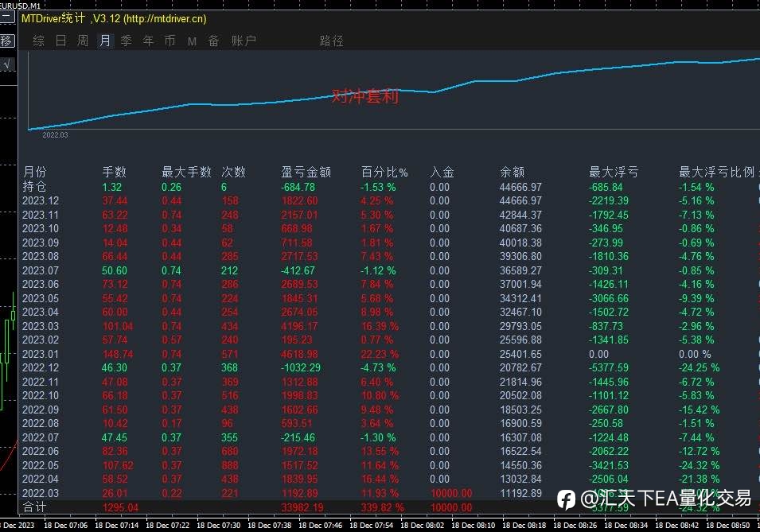The height and width of the screenshot is (532, 760).
Task: Click the minus collapse button at top left
Action: [x=7, y=17]
